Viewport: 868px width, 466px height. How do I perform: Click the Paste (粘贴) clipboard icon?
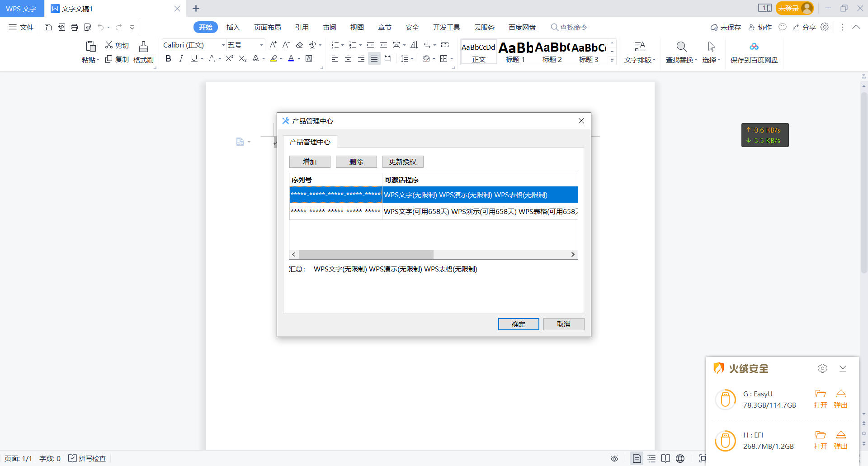[90, 47]
